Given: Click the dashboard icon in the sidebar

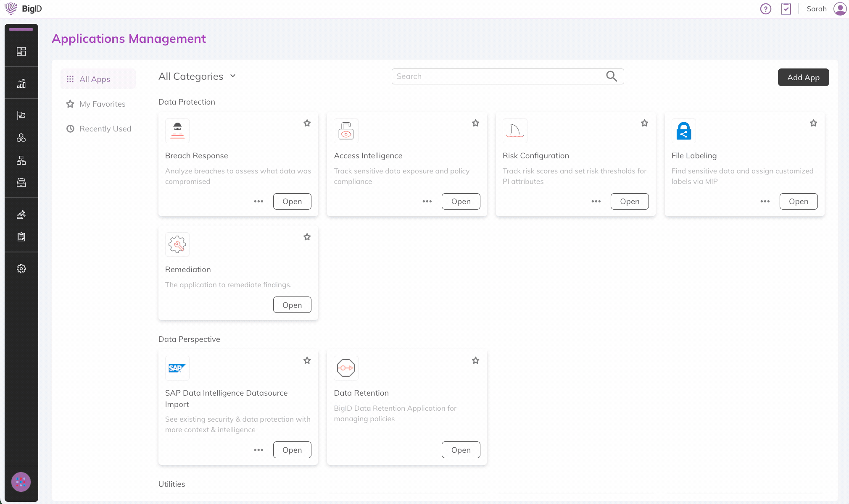Looking at the screenshot, I should point(21,51).
